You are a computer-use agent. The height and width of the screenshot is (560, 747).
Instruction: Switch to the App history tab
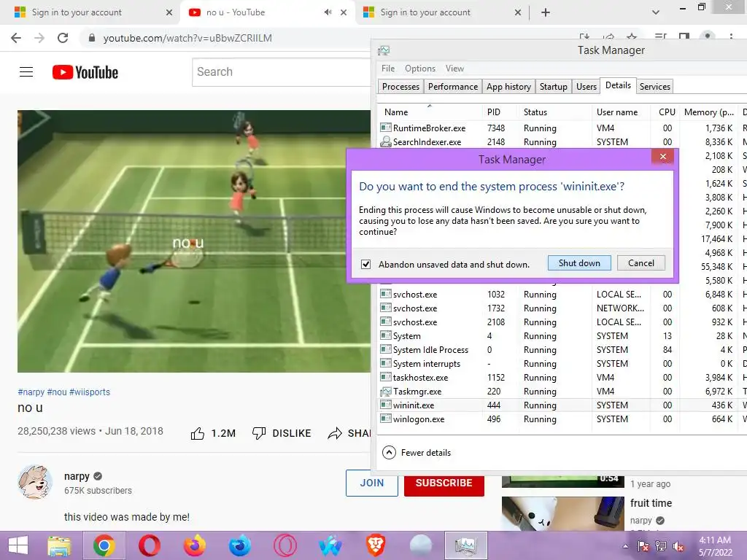[x=508, y=87]
